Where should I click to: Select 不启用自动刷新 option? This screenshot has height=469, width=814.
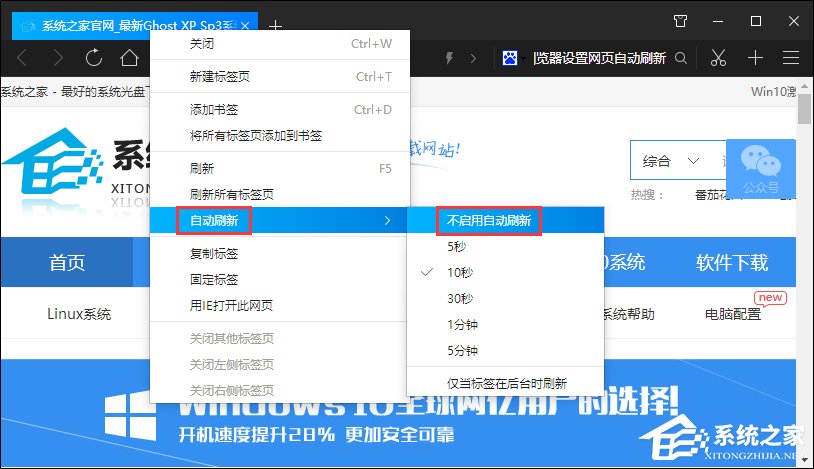tap(505, 220)
